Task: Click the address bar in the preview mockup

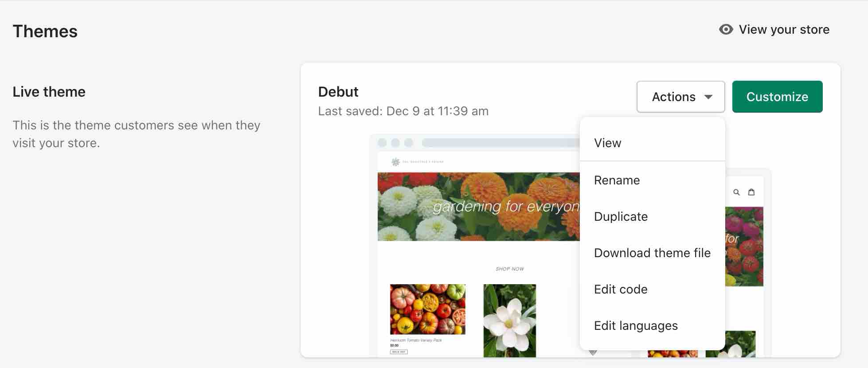Action: tap(501, 142)
